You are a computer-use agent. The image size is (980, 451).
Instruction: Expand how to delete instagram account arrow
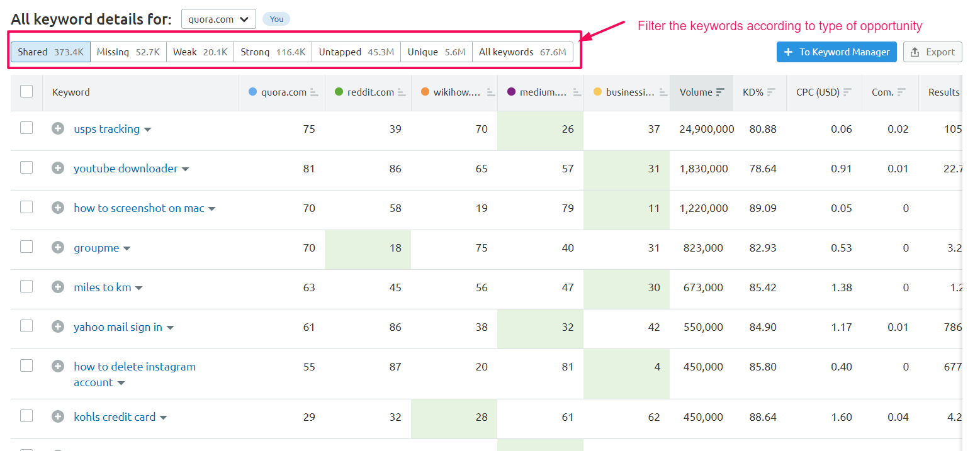click(121, 384)
